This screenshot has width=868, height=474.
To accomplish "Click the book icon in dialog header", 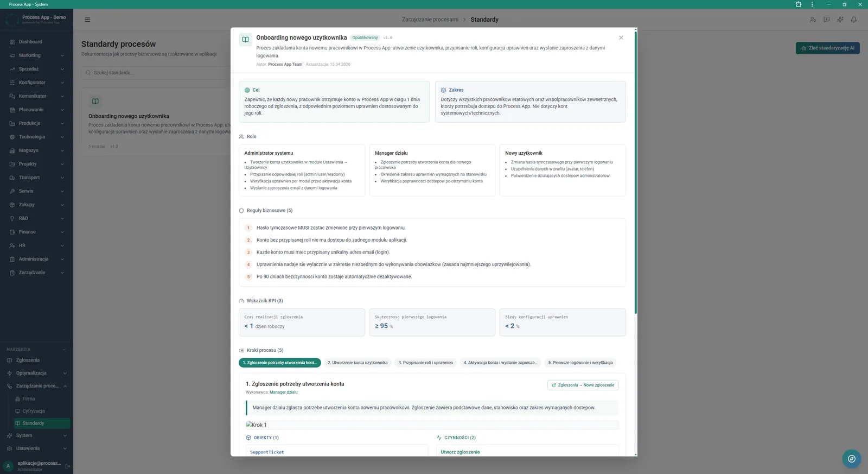I will (245, 40).
